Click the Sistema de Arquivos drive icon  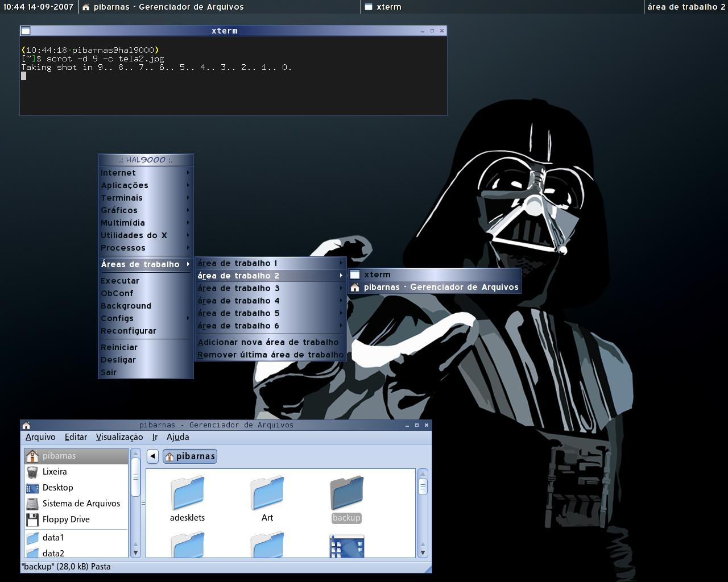32,504
